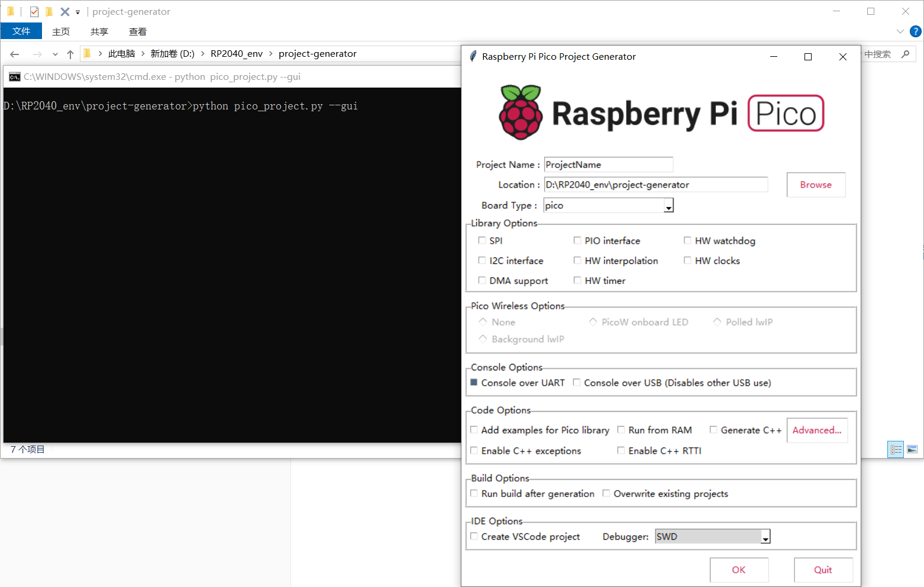Open the Debugger SWD dropdown
Image resolution: width=924 pixels, height=587 pixels.
click(x=765, y=537)
